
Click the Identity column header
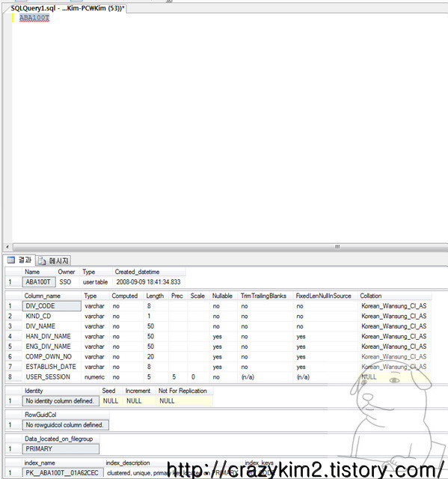[61, 391]
